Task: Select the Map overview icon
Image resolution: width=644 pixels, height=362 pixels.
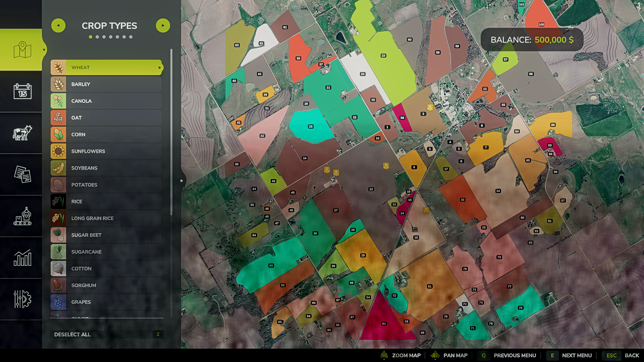Action: pos(22,50)
